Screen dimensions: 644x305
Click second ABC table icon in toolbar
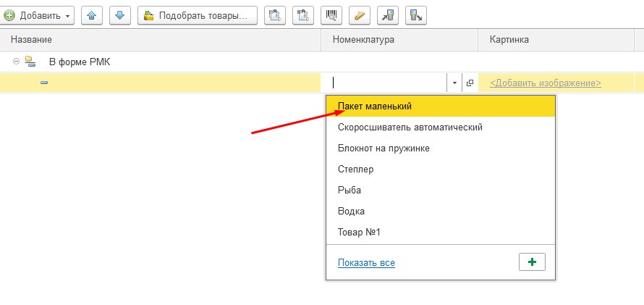click(x=302, y=16)
